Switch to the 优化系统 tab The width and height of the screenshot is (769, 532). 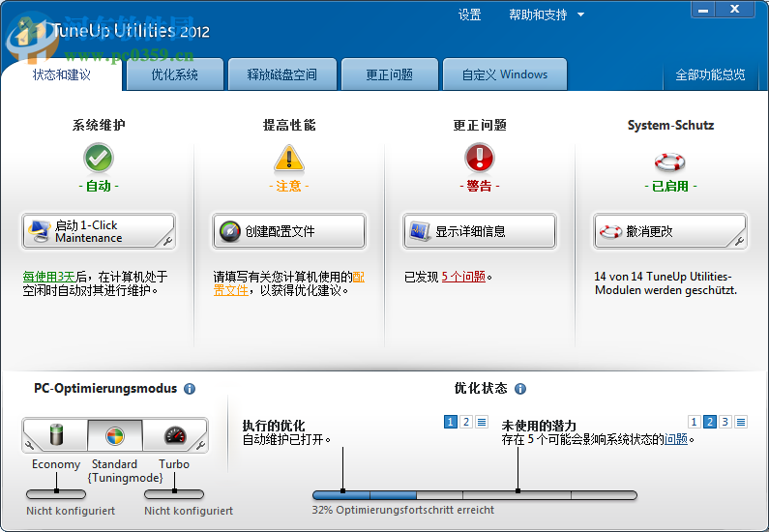(x=174, y=74)
